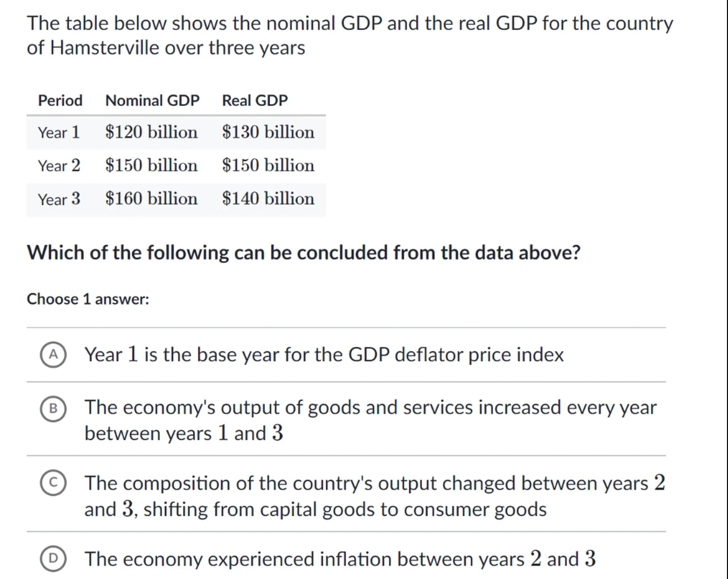Image resolution: width=728 pixels, height=579 pixels.
Task: Click the "Choose 1 answer:" label
Action: coord(88,299)
